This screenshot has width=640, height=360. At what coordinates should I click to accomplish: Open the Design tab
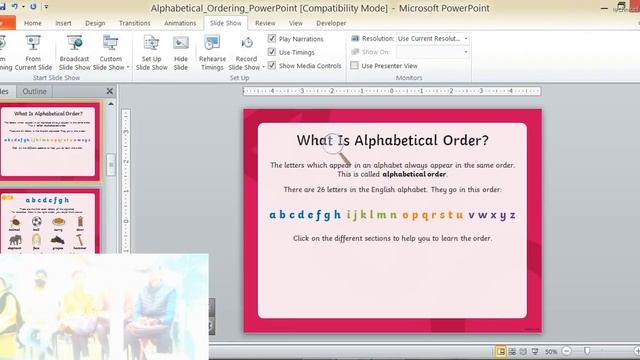coord(95,23)
